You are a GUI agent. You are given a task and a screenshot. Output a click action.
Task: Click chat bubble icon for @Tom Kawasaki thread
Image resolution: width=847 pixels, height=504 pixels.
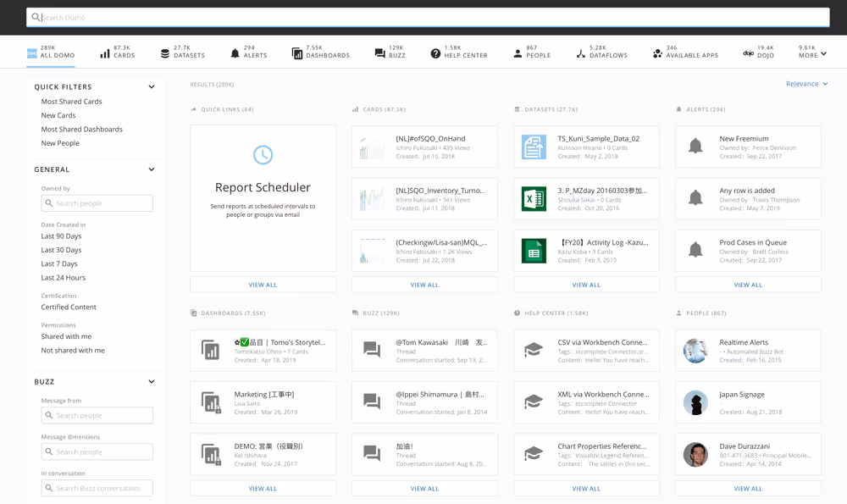pos(372,350)
